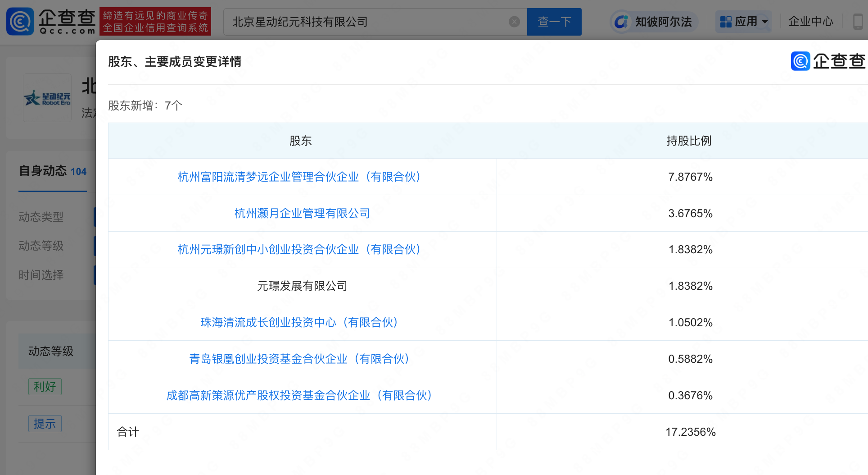Click the 0.3676% share value
The image size is (868, 475).
click(691, 395)
